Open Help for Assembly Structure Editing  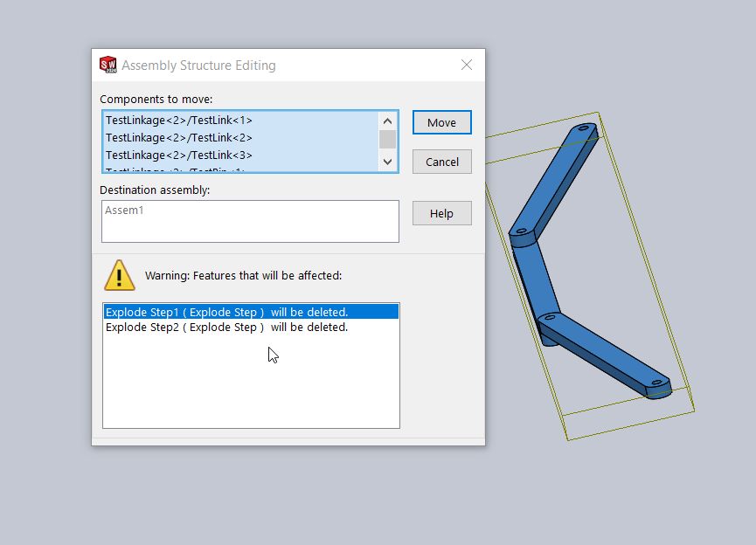coord(441,213)
